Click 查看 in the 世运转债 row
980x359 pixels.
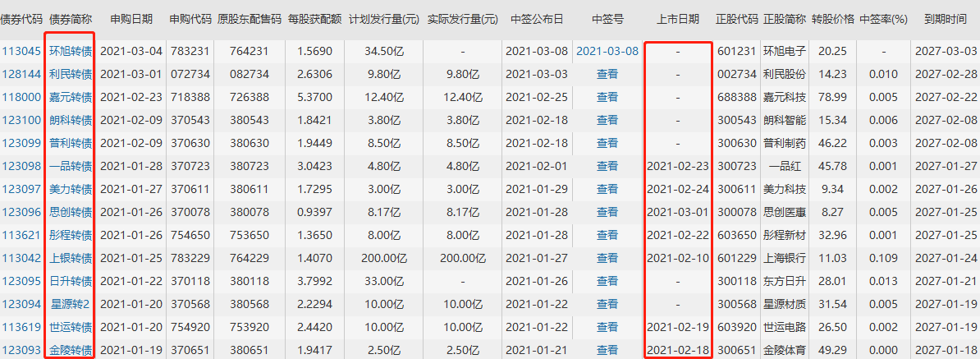click(607, 327)
